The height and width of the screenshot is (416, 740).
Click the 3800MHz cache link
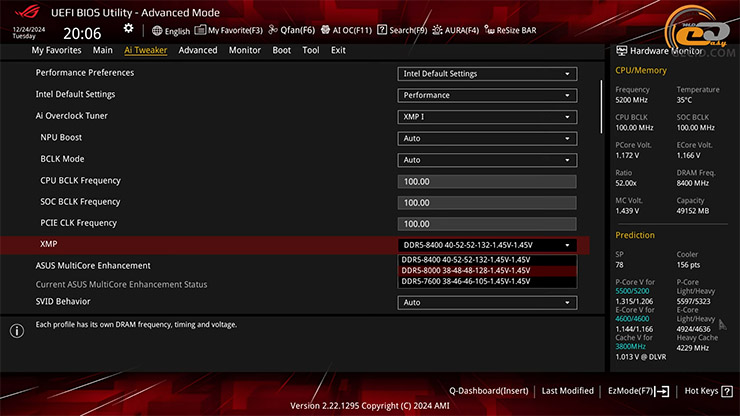(631, 347)
